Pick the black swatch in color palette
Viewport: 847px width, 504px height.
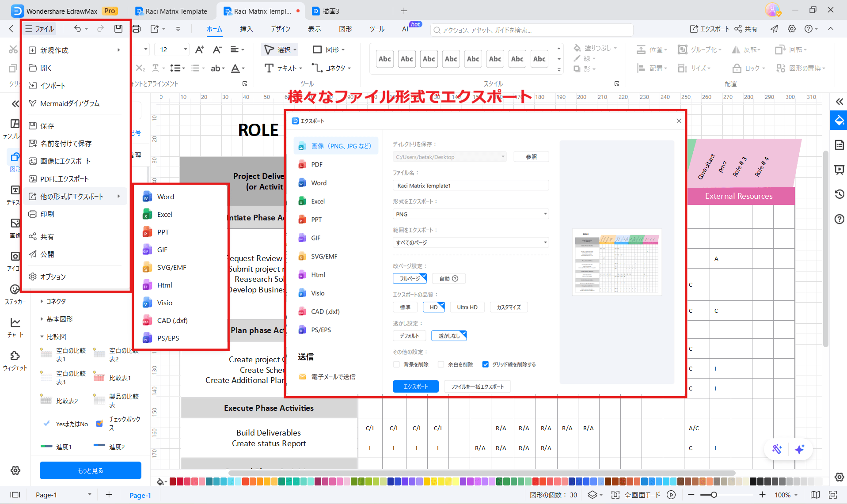[753, 481]
